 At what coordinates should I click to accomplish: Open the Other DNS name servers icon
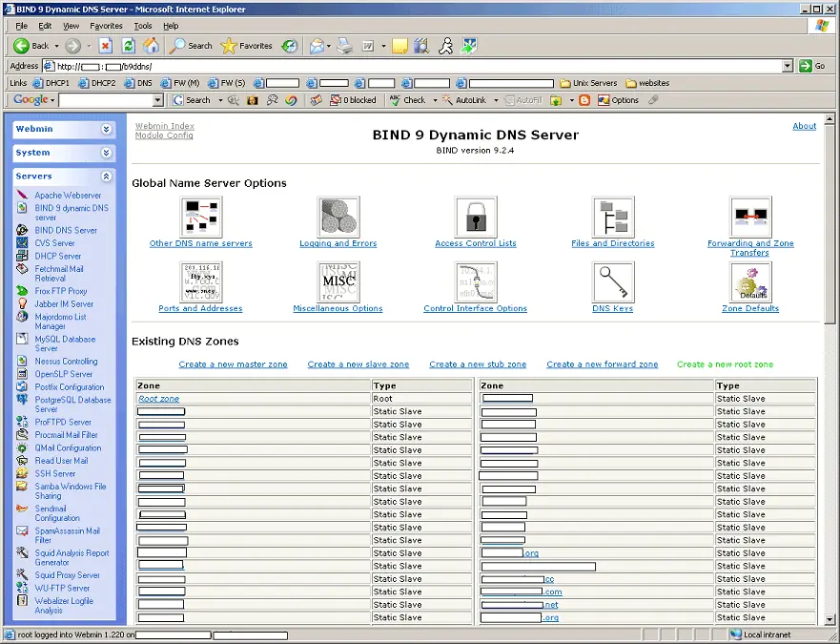(x=201, y=217)
